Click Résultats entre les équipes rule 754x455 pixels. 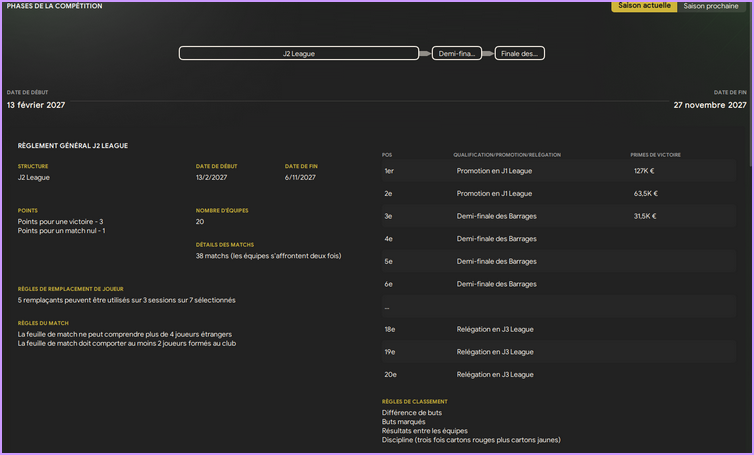click(425, 431)
